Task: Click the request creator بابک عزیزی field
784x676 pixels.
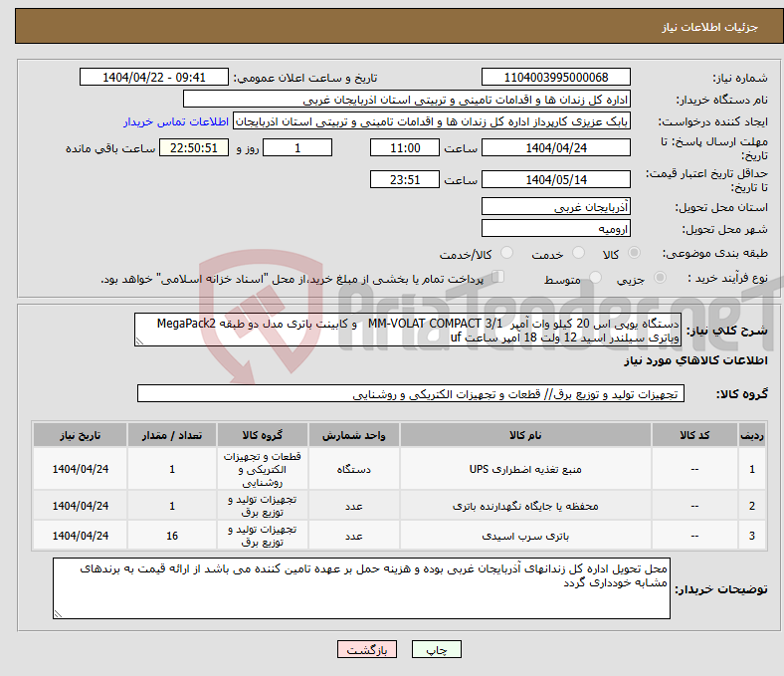Action: click(x=432, y=121)
